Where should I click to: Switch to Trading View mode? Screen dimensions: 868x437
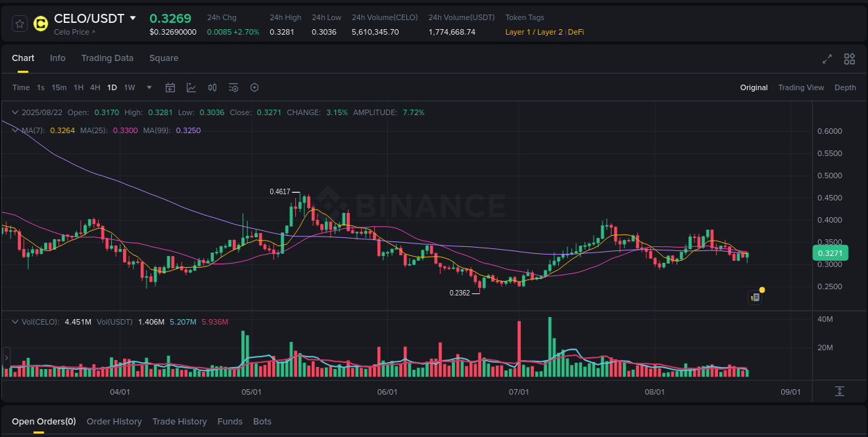[x=801, y=87]
